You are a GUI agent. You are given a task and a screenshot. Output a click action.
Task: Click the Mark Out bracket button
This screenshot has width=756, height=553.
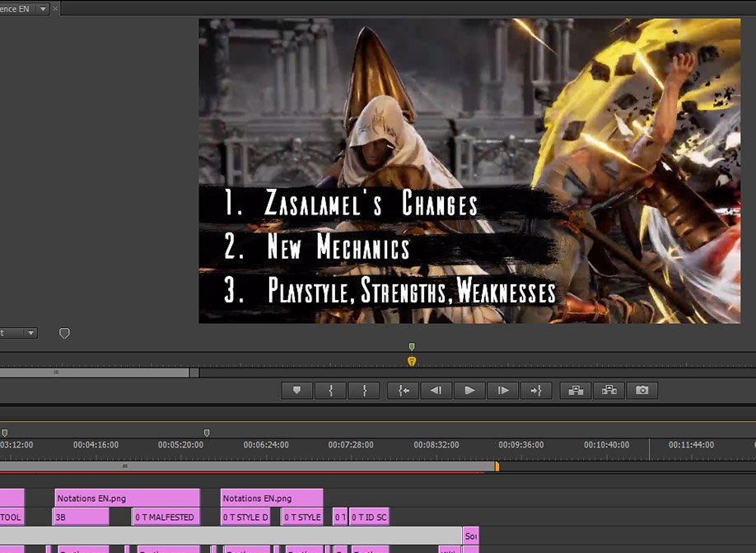(x=364, y=391)
